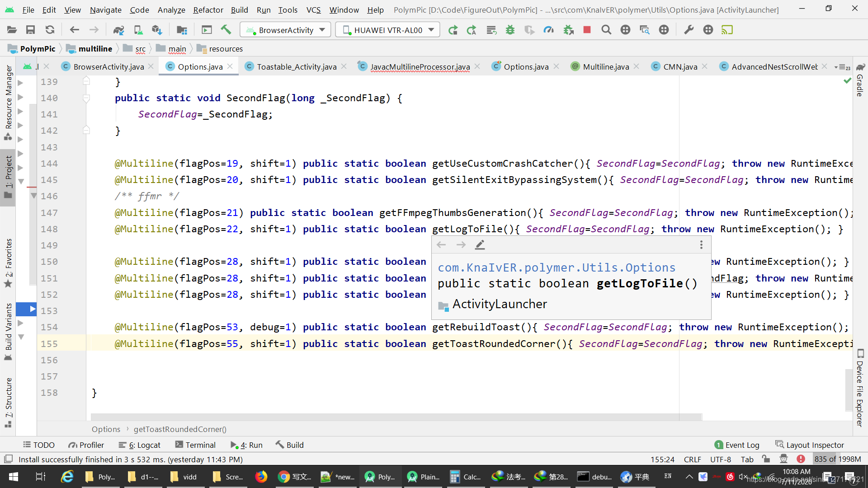Open the Terminal tool window
This screenshot has width=868, height=488.
(195, 445)
